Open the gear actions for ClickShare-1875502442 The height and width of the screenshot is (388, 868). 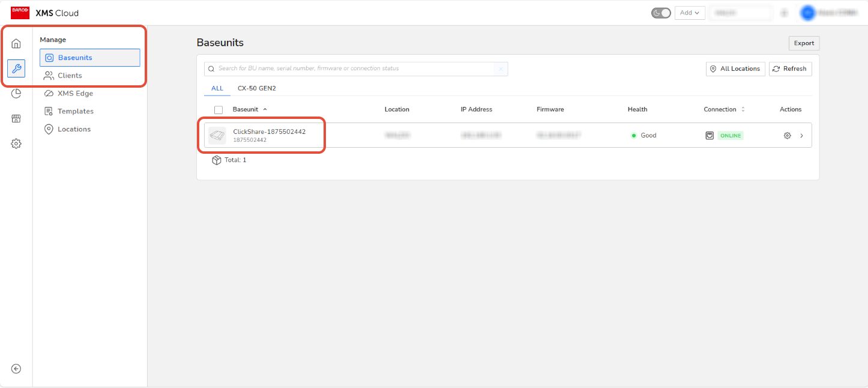click(x=788, y=136)
